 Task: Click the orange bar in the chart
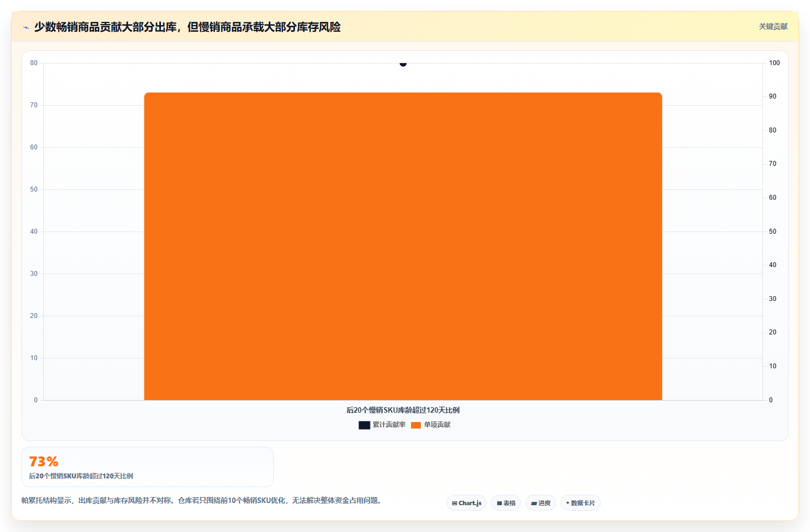pyautogui.click(x=403, y=246)
